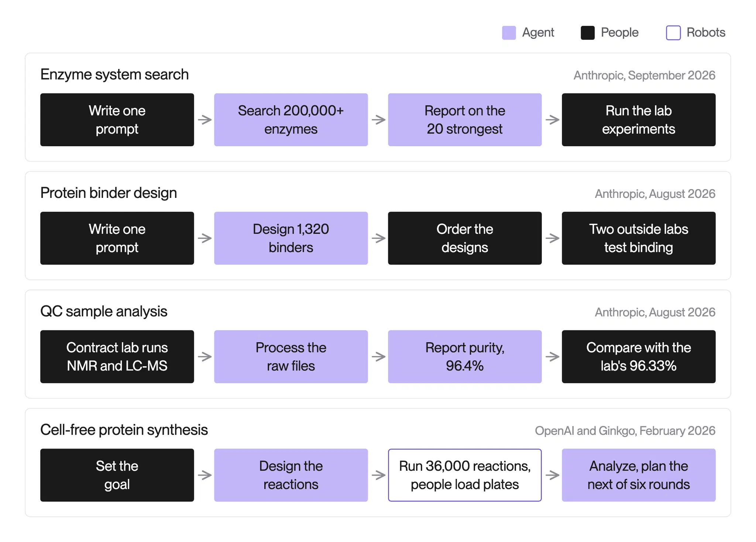756x542 pixels.
Task: Select the 'Search 200,000+ enzymes' box
Action: coord(291,120)
